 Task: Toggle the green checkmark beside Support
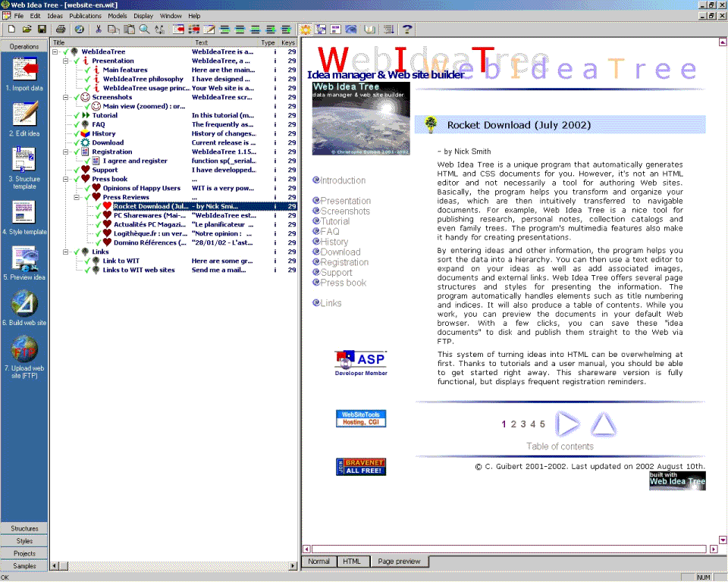[x=77, y=170]
